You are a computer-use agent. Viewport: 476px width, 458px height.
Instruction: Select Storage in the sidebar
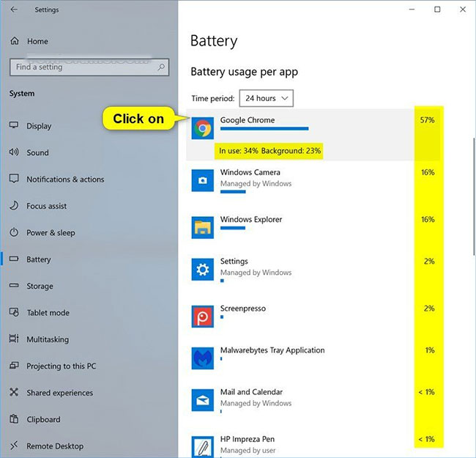click(40, 286)
